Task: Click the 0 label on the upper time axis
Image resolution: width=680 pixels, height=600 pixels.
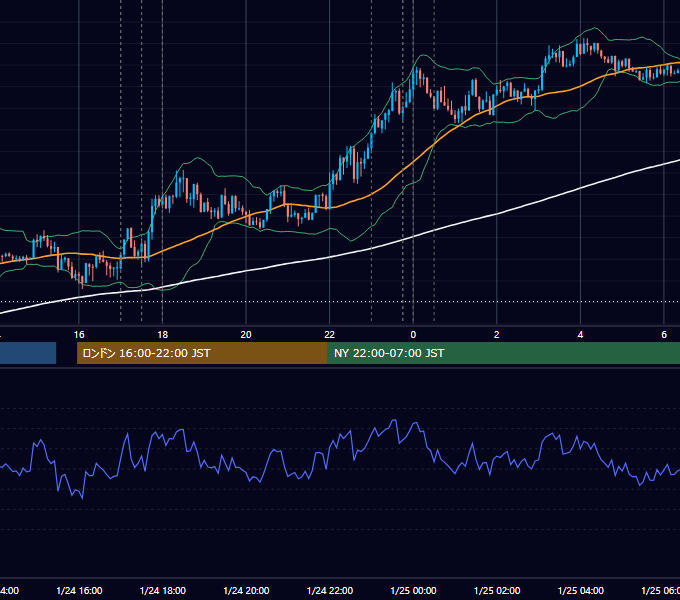Action: pos(413,335)
